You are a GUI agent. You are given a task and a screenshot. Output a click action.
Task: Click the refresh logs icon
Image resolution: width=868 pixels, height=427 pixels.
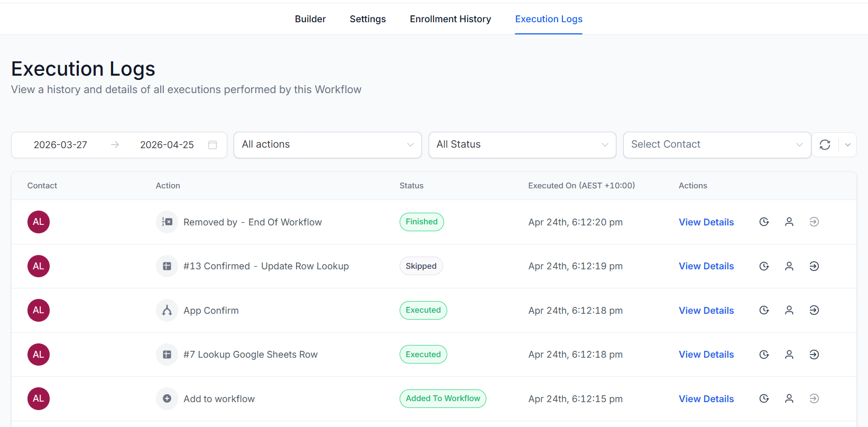click(x=825, y=144)
